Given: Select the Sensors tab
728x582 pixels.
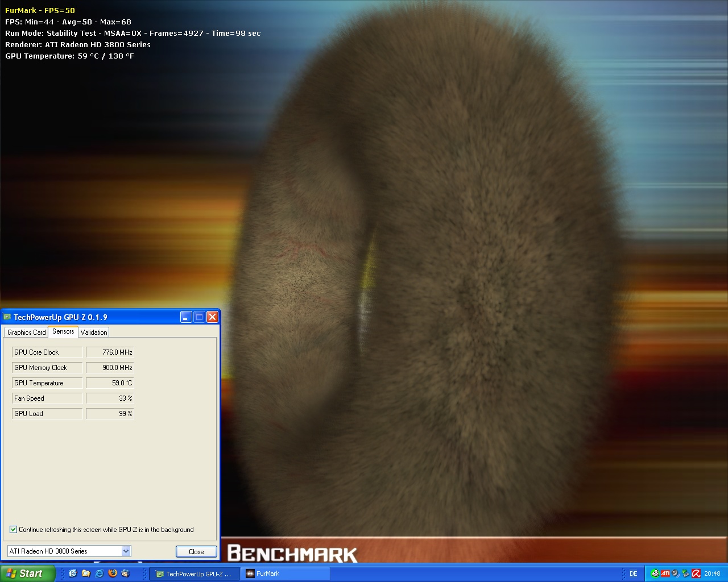Looking at the screenshot, I should point(63,331).
